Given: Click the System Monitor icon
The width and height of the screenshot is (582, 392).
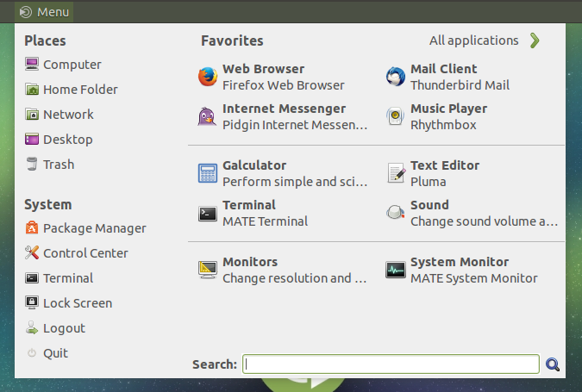Looking at the screenshot, I should tap(395, 270).
